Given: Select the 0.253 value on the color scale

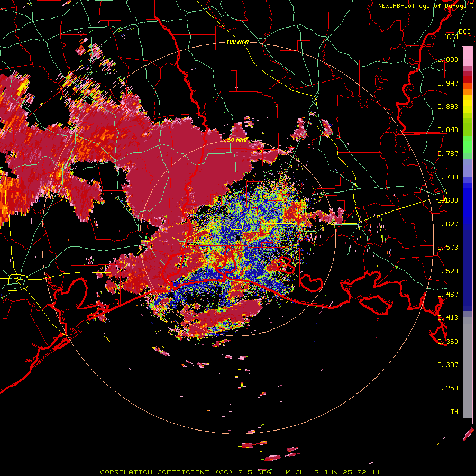Looking at the screenshot, I should pyautogui.click(x=448, y=388).
